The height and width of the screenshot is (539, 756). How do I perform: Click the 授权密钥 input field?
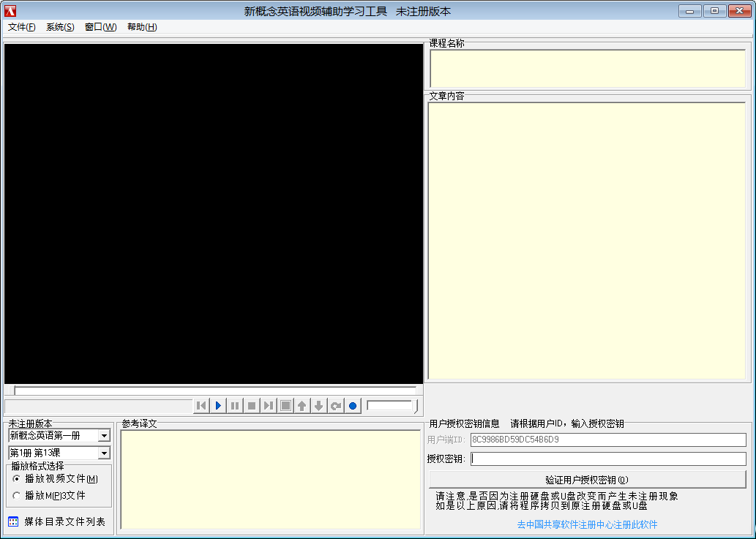(608, 459)
